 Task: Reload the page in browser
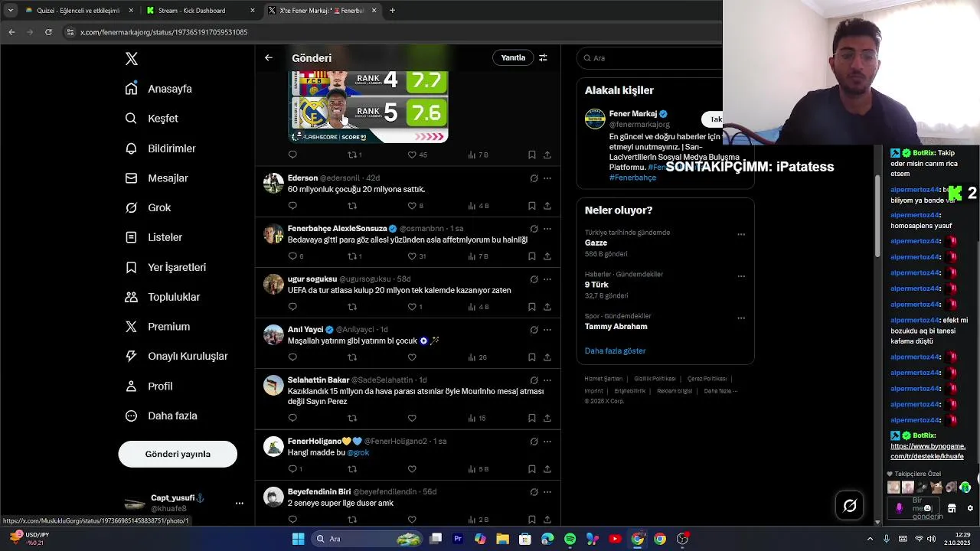point(48,32)
